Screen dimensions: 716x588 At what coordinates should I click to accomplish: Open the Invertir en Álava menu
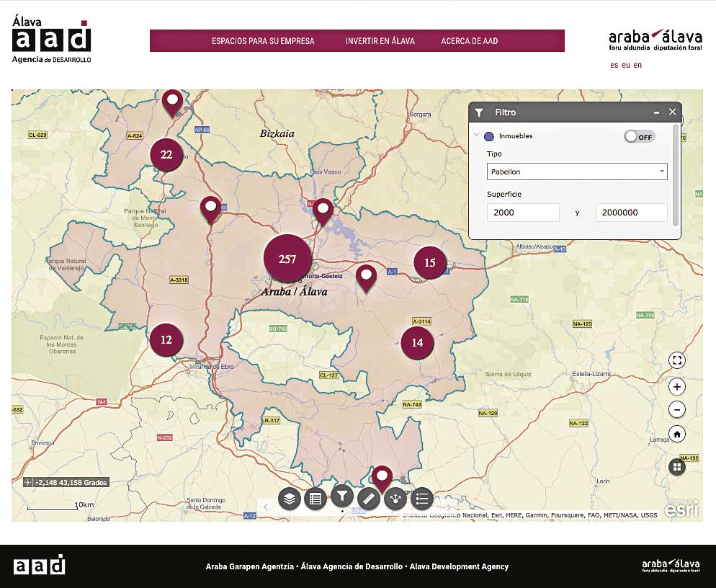click(x=380, y=41)
